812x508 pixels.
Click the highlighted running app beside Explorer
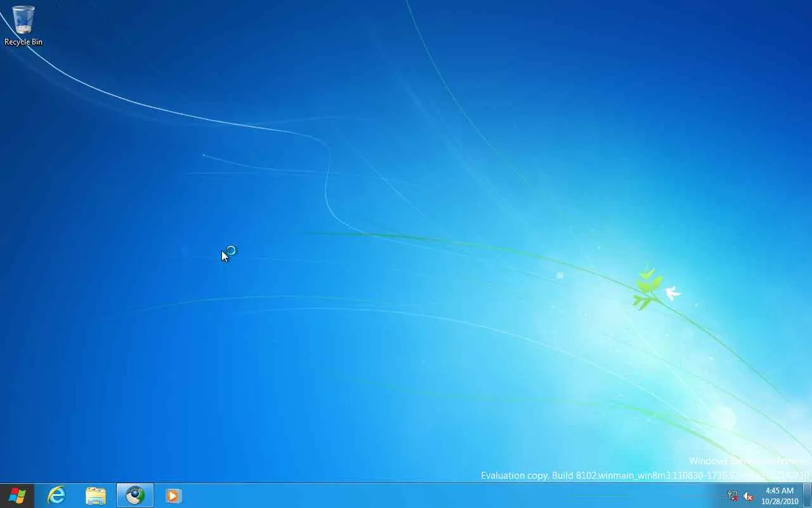tap(135, 495)
